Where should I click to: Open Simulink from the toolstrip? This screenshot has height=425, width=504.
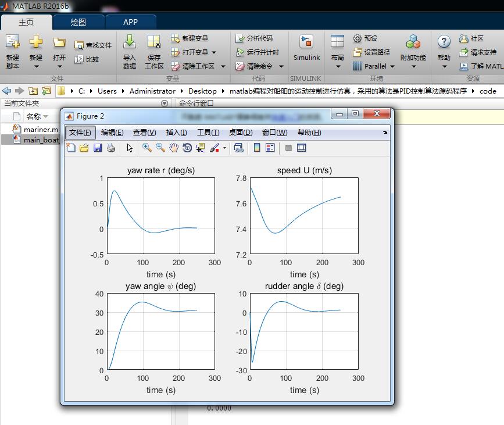coord(306,48)
